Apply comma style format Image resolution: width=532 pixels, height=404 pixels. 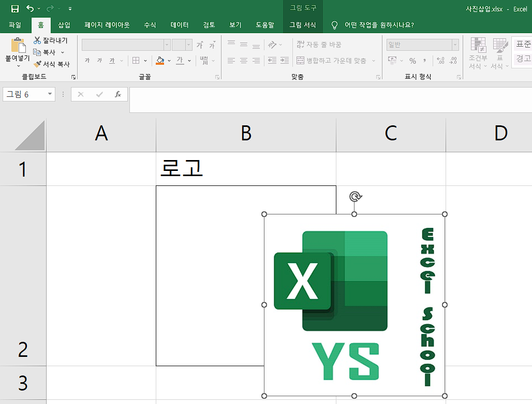tap(424, 61)
